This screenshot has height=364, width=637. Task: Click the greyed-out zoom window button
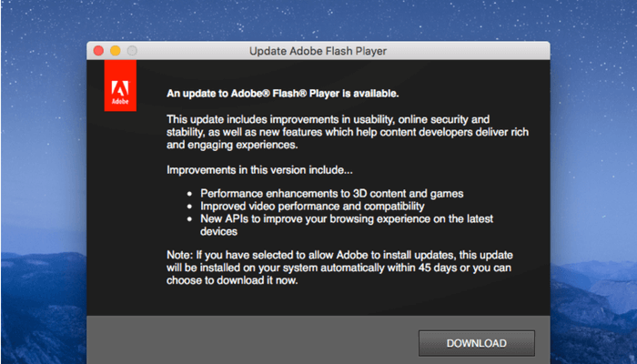pyautogui.click(x=132, y=51)
